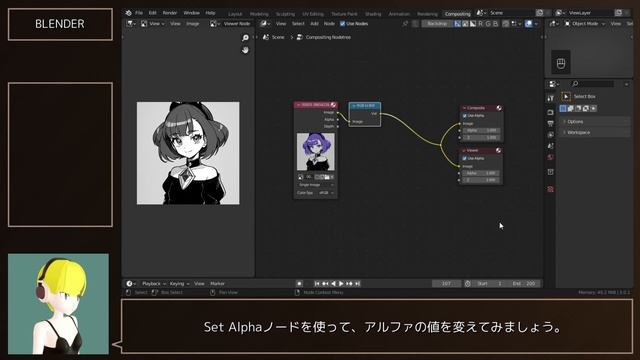Viewport: 640px width, 360px height.
Task: Show the green channel G for backdrop
Action: [x=488, y=24]
